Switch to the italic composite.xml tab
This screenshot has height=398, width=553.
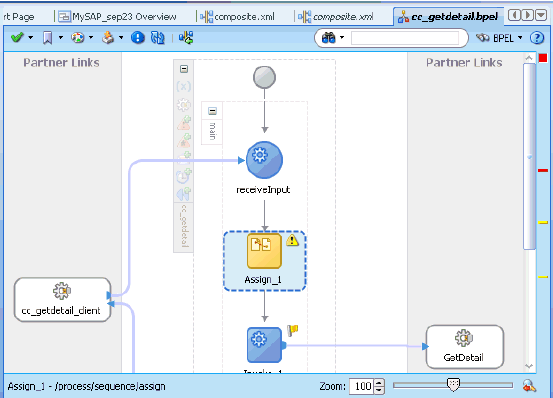pos(335,17)
